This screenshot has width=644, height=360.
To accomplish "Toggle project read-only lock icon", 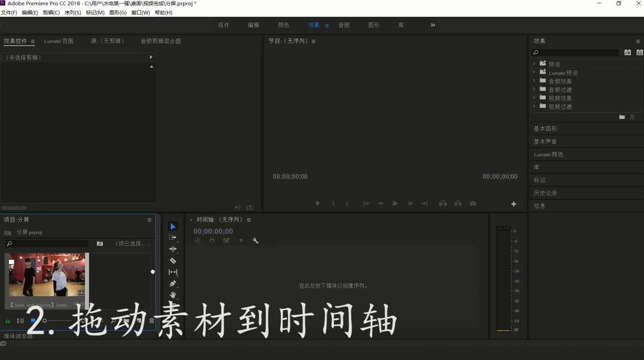I will (8, 321).
